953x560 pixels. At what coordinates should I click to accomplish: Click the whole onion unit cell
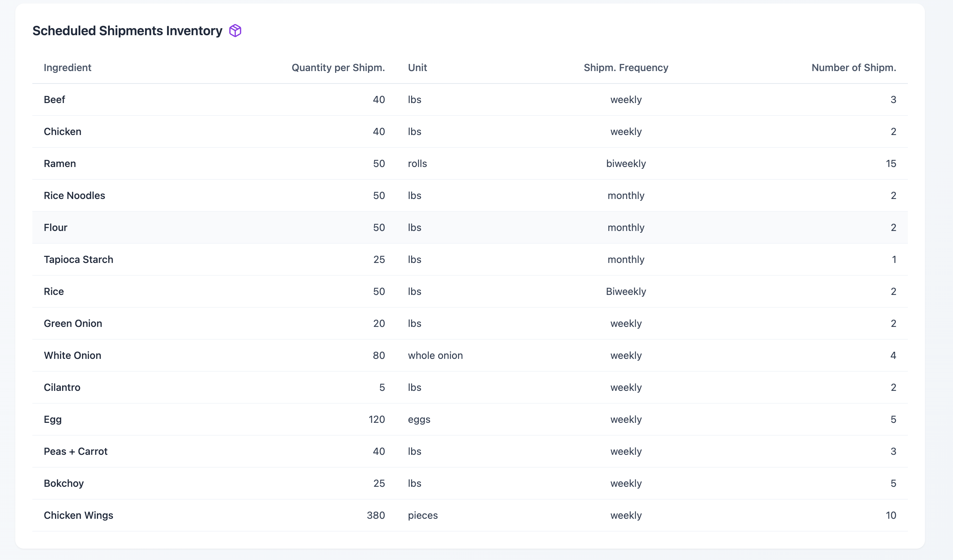tap(435, 355)
